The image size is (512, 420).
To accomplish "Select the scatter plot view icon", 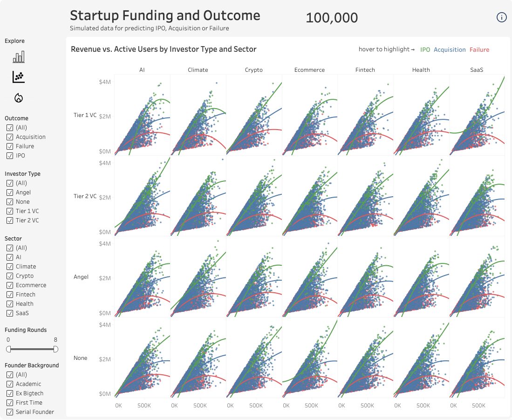I will (x=19, y=77).
